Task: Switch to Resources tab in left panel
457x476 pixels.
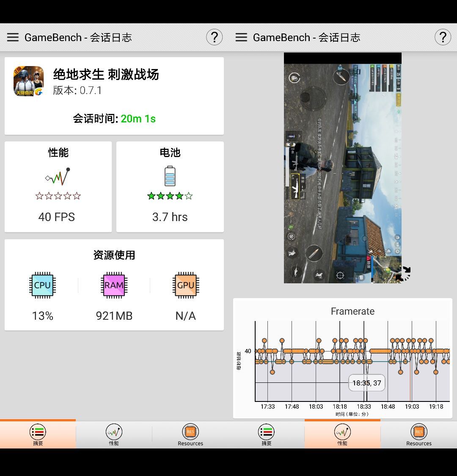Action: pos(190,435)
